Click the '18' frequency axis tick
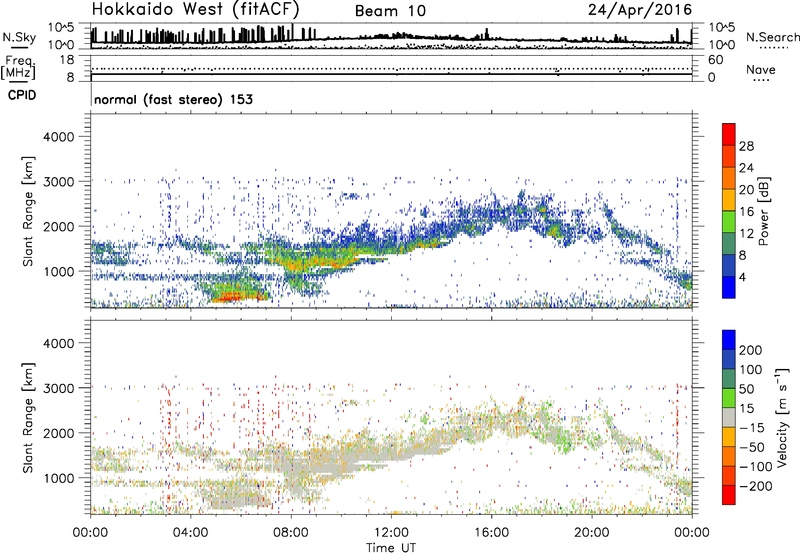This screenshot has height=554, width=800. (67, 60)
